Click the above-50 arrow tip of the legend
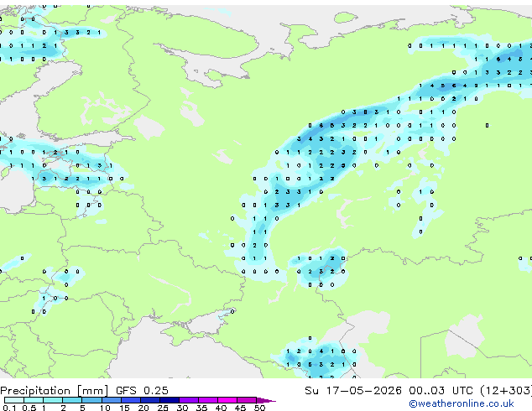 266,400
